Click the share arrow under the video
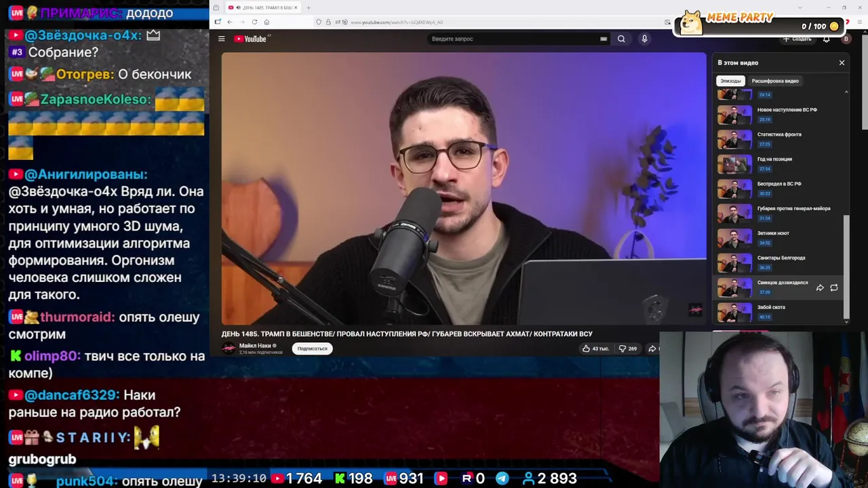 point(652,348)
